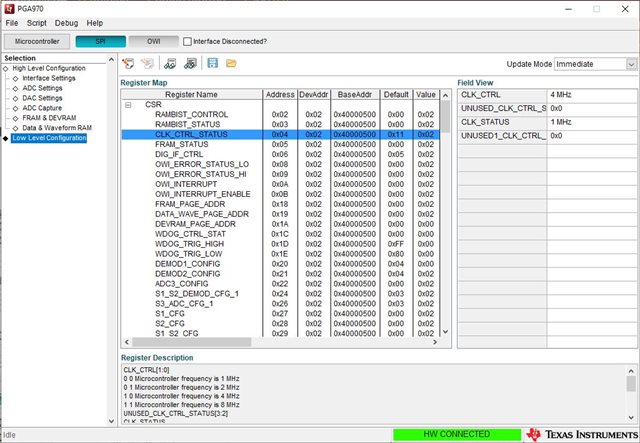Select the WDOG_CTRL_STAT register row

[x=280, y=234]
